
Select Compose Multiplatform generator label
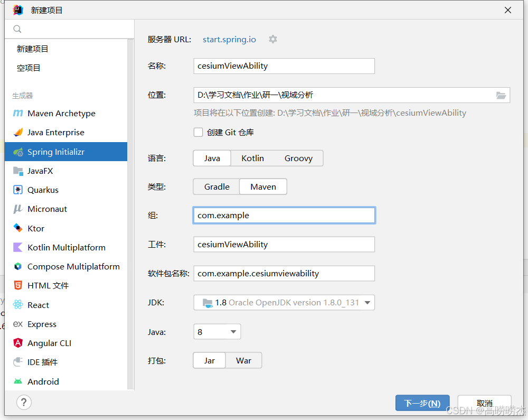[x=73, y=267]
